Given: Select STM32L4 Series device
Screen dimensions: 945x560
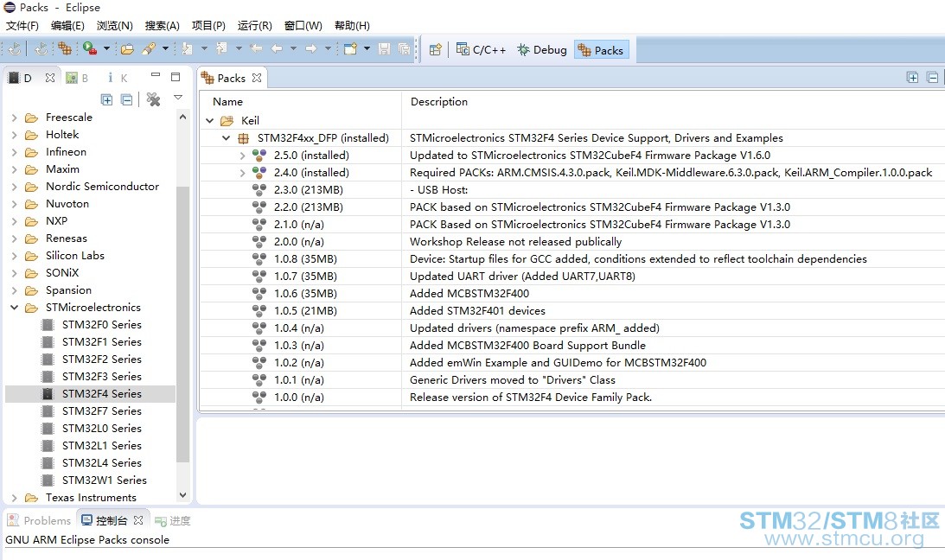Looking at the screenshot, I should click(x=101, y=463).
